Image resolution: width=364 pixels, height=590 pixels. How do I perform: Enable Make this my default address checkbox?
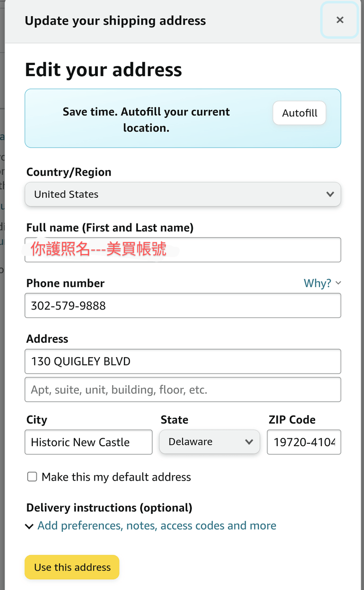click(32, 477)
